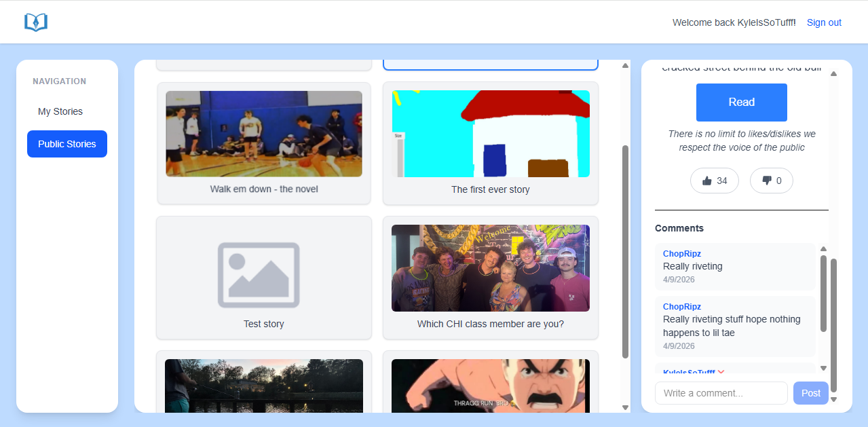Open Walk em down - the novel thumbnail

264,134
